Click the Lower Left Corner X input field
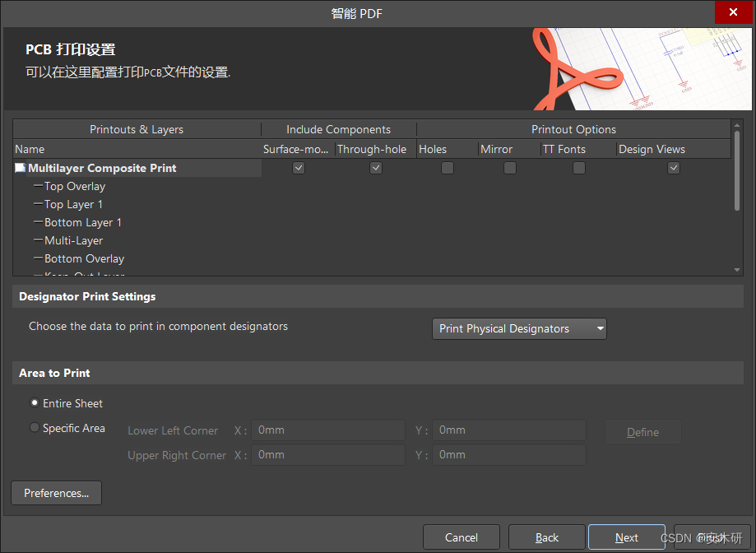Screen dimensions: 756x553 pyautogui.click(x=327, y=430)
